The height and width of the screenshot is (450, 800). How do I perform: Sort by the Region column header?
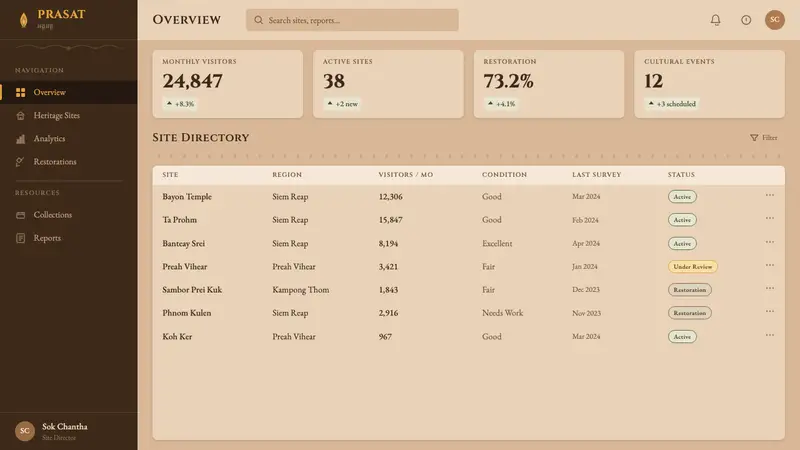click(x=287, y=174)
